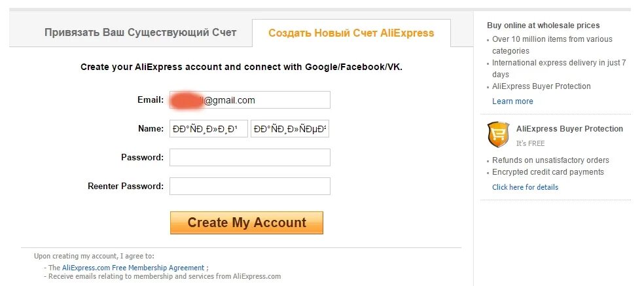
Task: Click Buy online at wholesale prices heading
Action: pyautogui.click(x=543, y=25)
